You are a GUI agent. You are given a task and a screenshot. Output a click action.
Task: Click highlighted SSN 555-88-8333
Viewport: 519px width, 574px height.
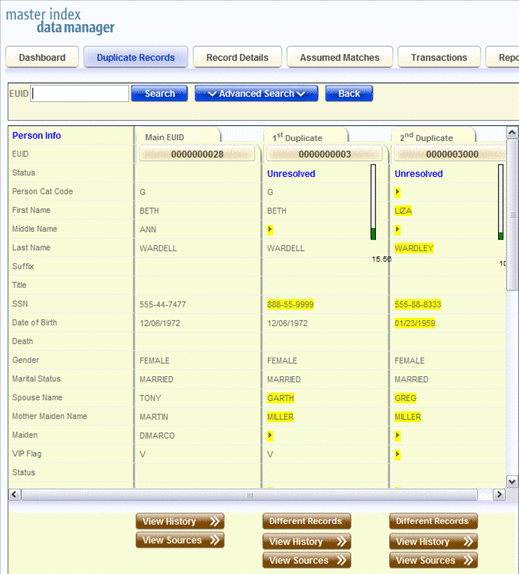pos(418,305)
